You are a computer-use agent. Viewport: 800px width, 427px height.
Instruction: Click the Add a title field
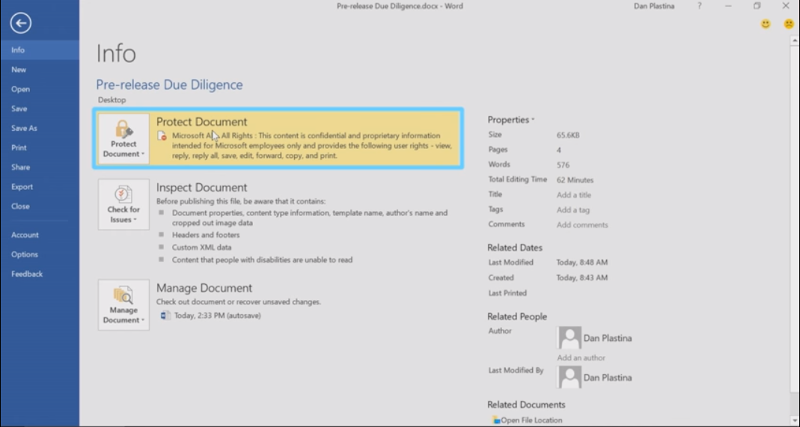click(573, 195)
